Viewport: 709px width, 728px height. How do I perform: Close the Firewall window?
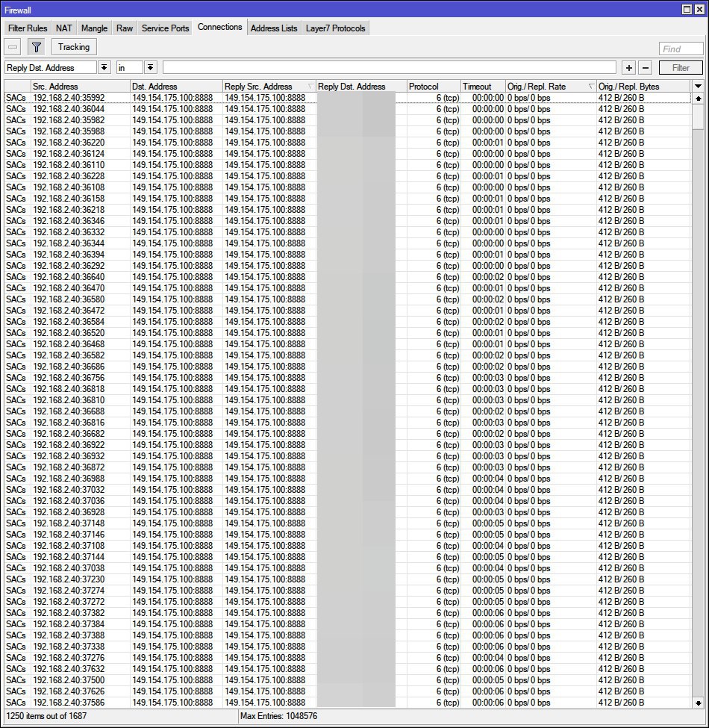(x=700, y=9)
